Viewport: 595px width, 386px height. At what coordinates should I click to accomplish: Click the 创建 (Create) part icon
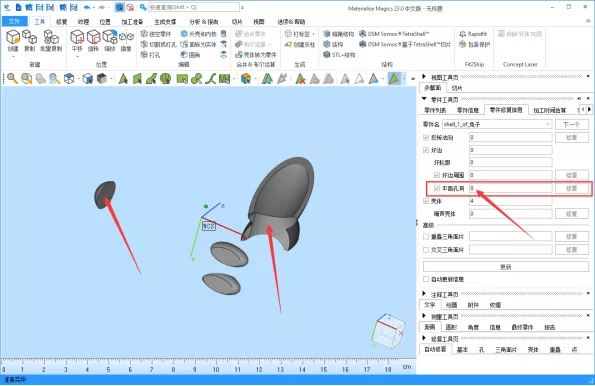click(13, 41)
